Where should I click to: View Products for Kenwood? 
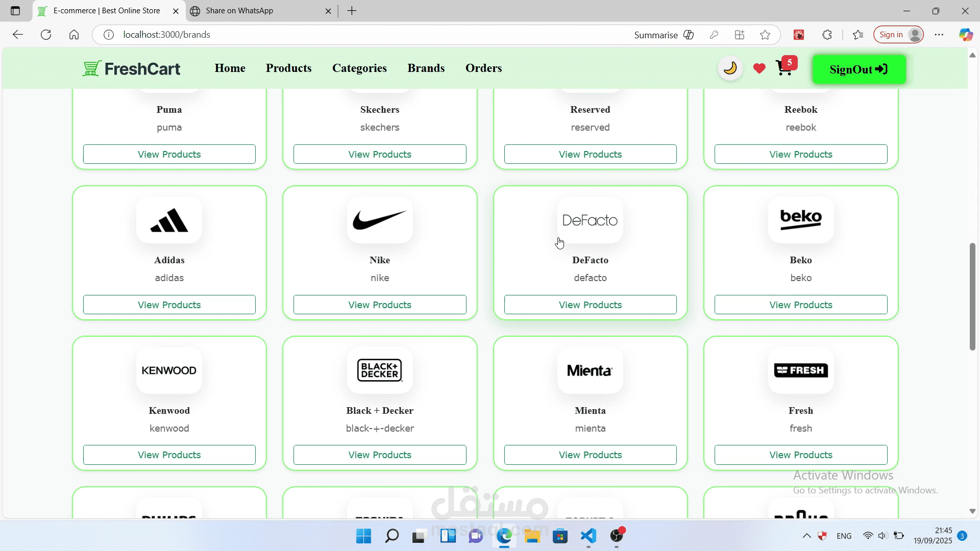click(169, 455)
